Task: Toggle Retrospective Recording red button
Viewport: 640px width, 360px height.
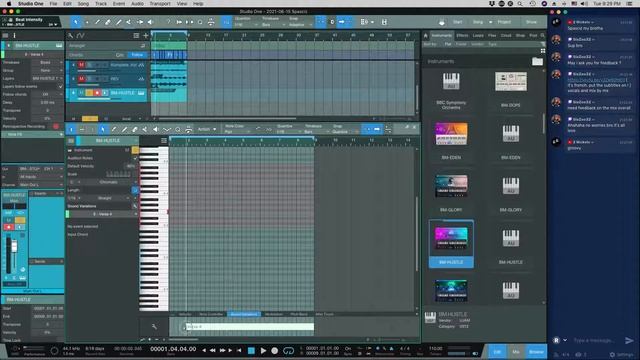Action: pyautogui.click(x=56, y=127)
